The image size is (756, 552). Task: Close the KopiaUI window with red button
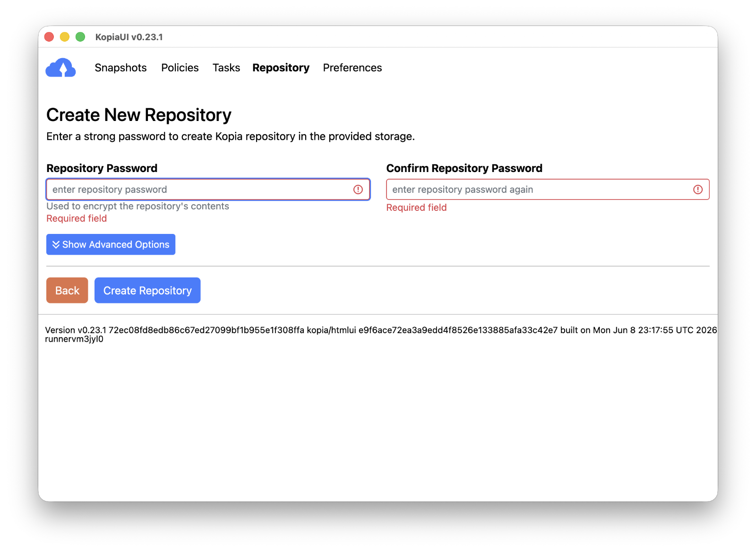(x=49, y=37)
